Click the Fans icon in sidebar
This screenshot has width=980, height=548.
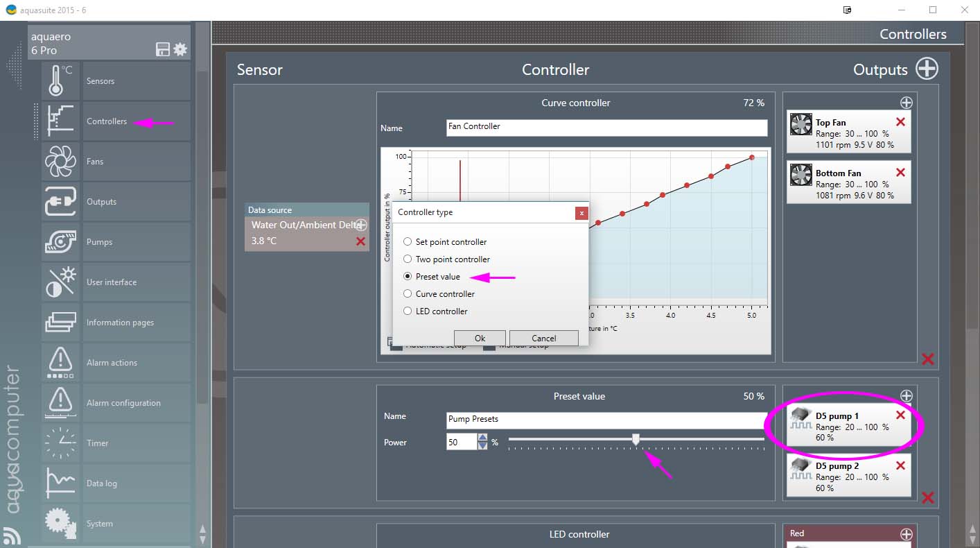tap(60, 161)
